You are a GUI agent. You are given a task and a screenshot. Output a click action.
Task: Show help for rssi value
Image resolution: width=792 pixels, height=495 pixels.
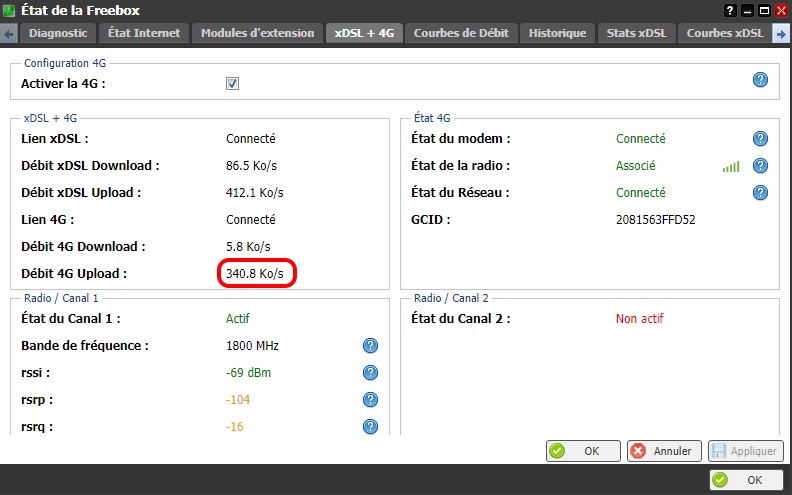(370, 373)
